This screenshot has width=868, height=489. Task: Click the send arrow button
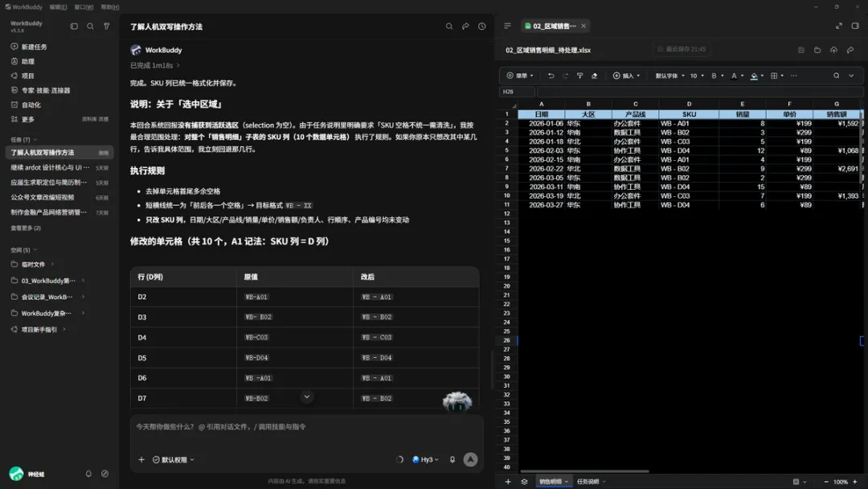pos(470,460)
